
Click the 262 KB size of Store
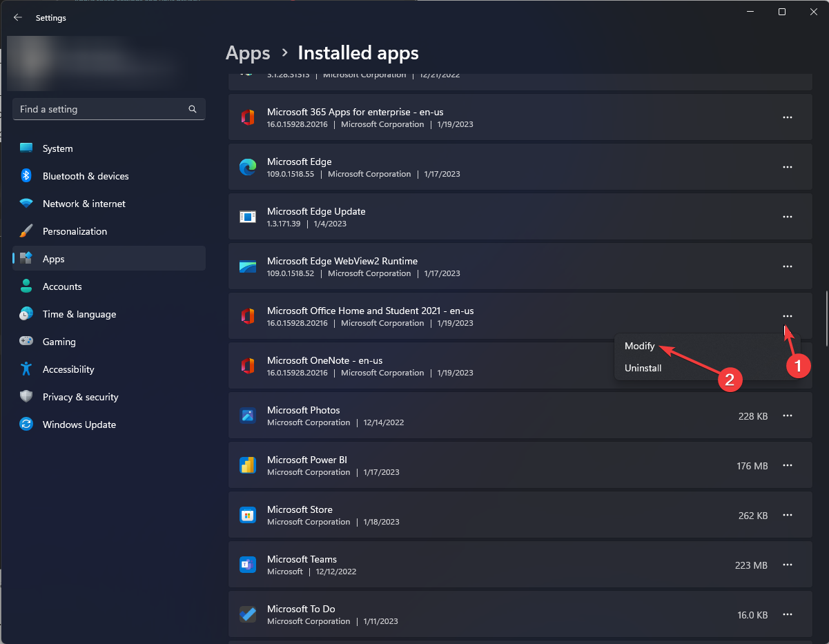[753, 516]
